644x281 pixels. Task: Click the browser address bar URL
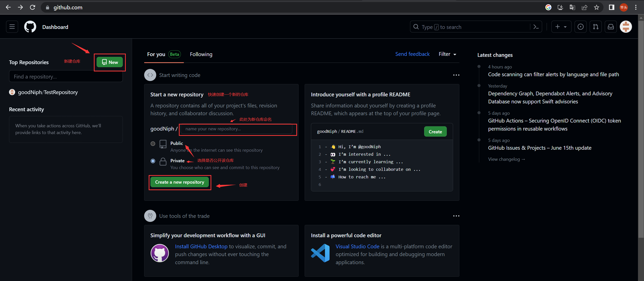[x=68, y=8]
